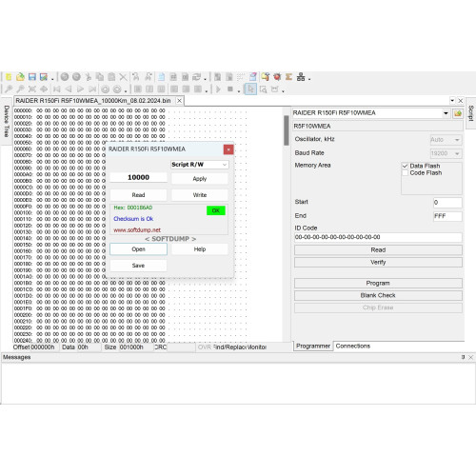476x476 pixels.
Task: Click the New file toolbar icon
Action: pyautogui.click(x=9, y=77)
